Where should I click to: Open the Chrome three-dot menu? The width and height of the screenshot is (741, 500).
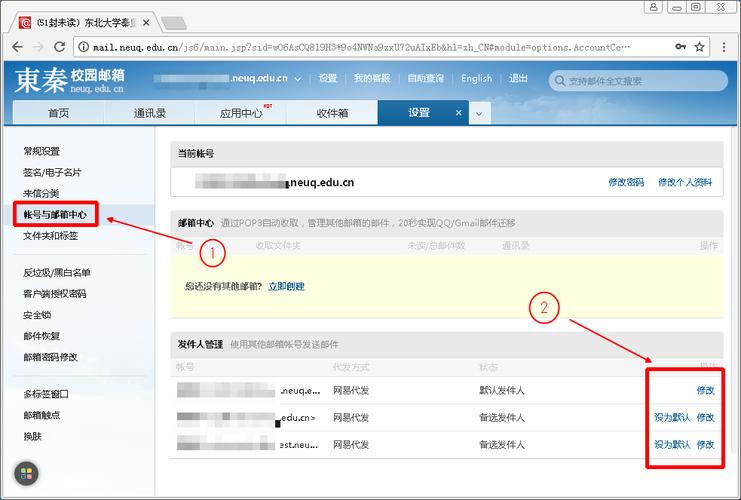(724, 47)
